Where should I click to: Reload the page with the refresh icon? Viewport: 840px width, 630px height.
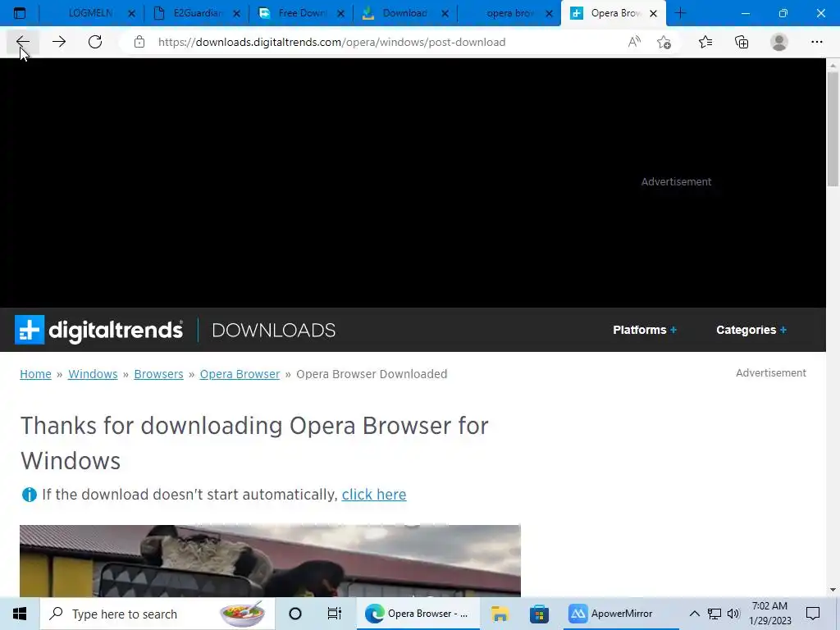click(x=95, y=42)
